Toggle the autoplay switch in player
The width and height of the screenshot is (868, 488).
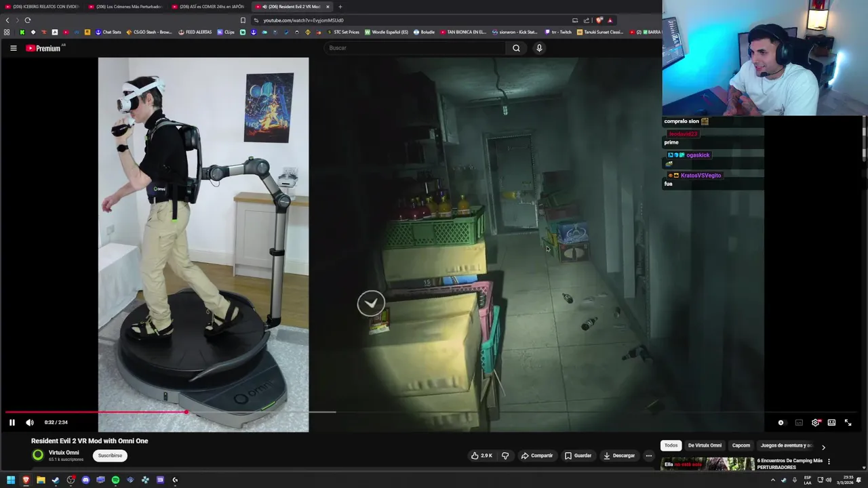[x=781, y=422]
